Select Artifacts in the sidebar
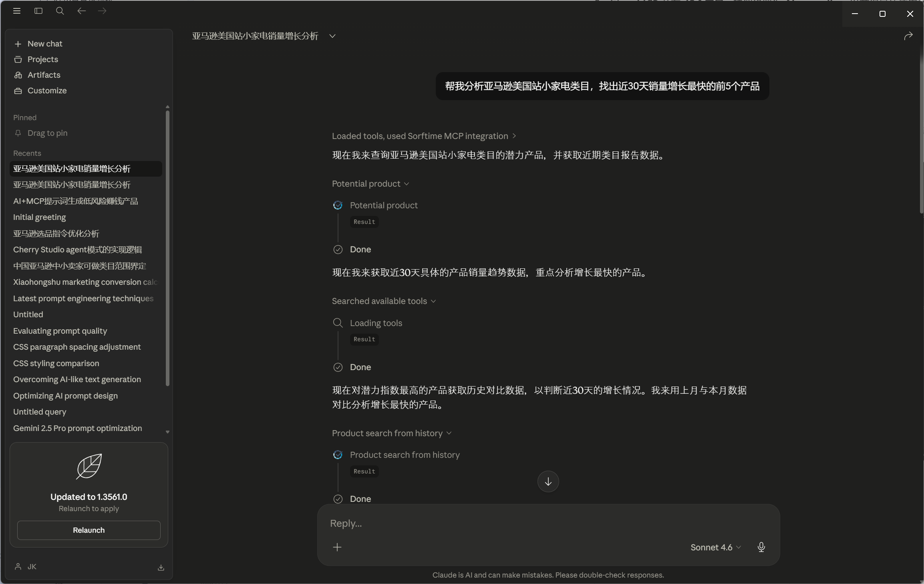 pos(44,75)
